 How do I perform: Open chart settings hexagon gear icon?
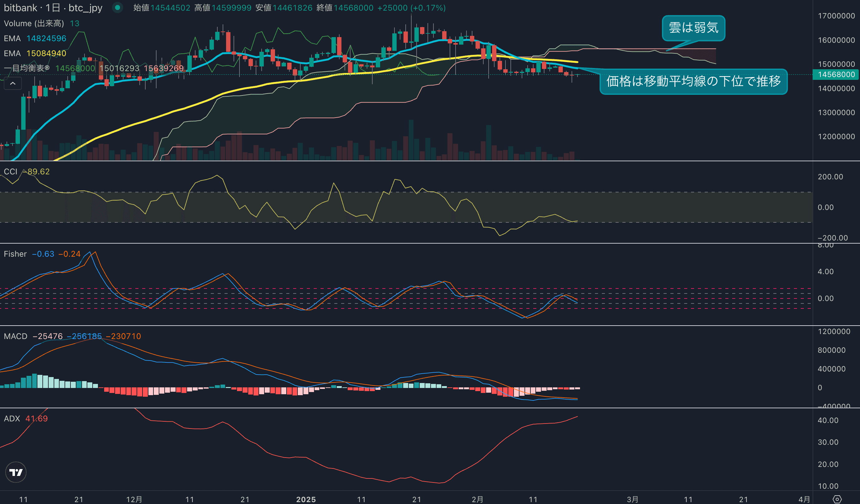pyautogui.click(x=837, y=499)
